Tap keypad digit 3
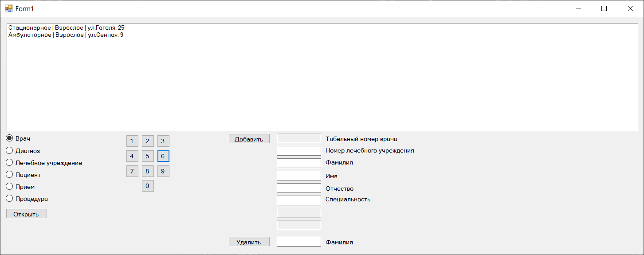Image resolution: width=644 pixels, height=255 pixels. click(163, 141)
